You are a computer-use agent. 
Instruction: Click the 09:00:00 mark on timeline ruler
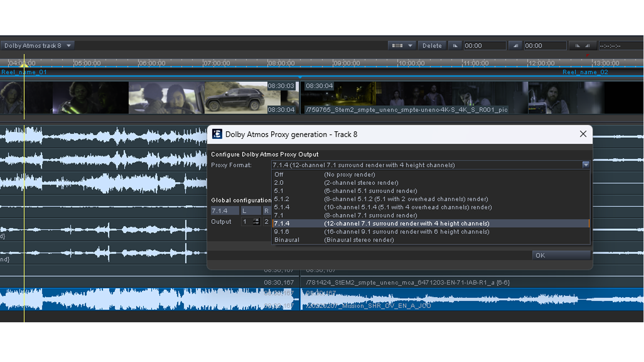pos(347,63)
